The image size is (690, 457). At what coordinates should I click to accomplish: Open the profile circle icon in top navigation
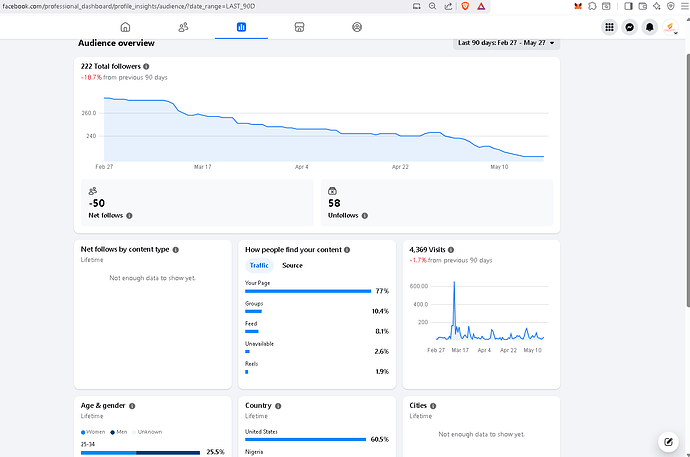coord(357,27)
